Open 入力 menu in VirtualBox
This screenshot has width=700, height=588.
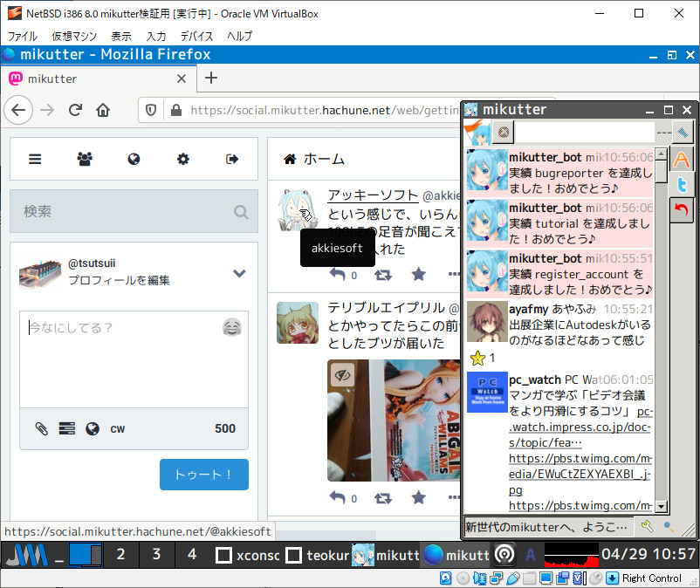tap(156, 36)
